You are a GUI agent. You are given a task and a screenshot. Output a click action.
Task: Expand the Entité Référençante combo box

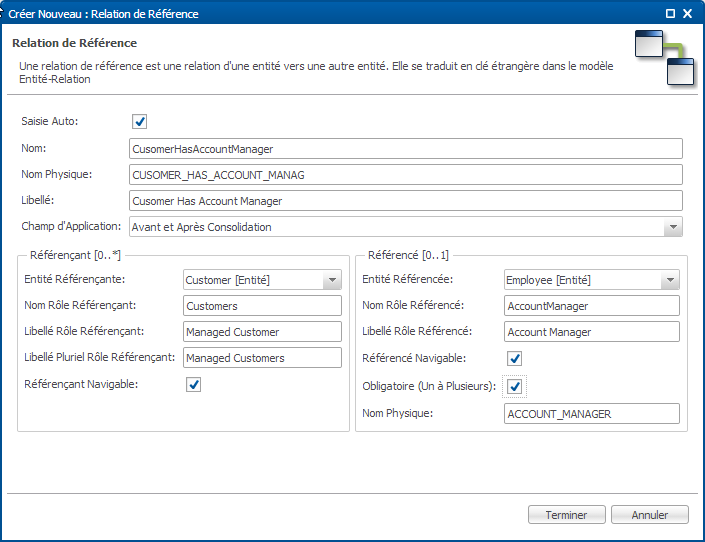[x=332, y=280]
